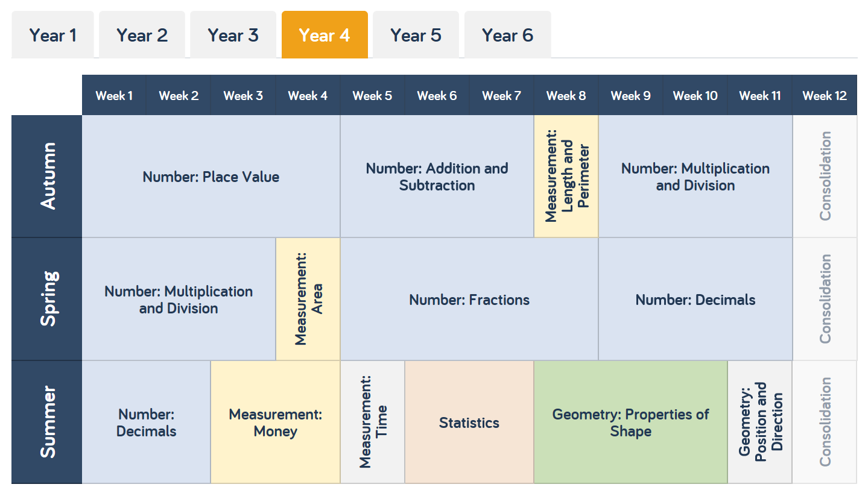Open the Year 3 curriculum tab
This screenshot has height=493, width=868.
click(x=233, y=34)
